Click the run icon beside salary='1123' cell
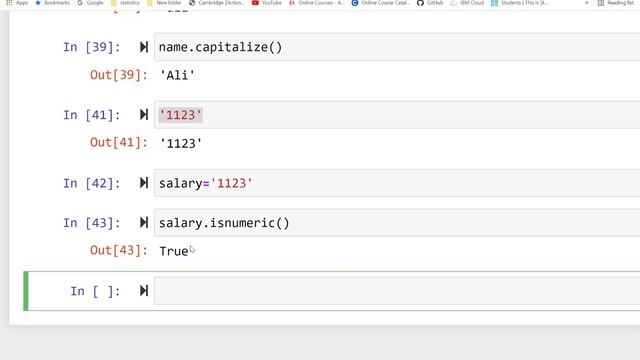 [x=144, y=183]
